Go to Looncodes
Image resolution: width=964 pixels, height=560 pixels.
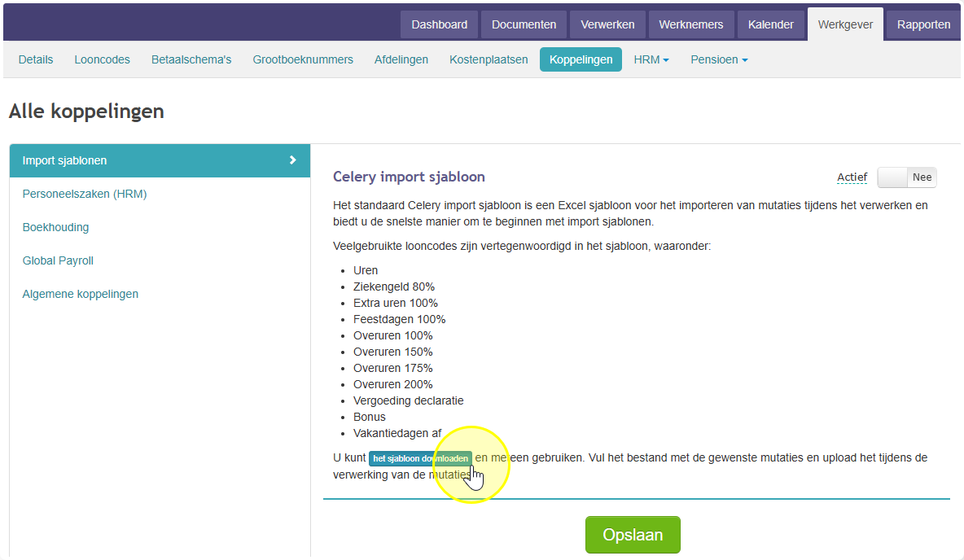coord(102,59)
